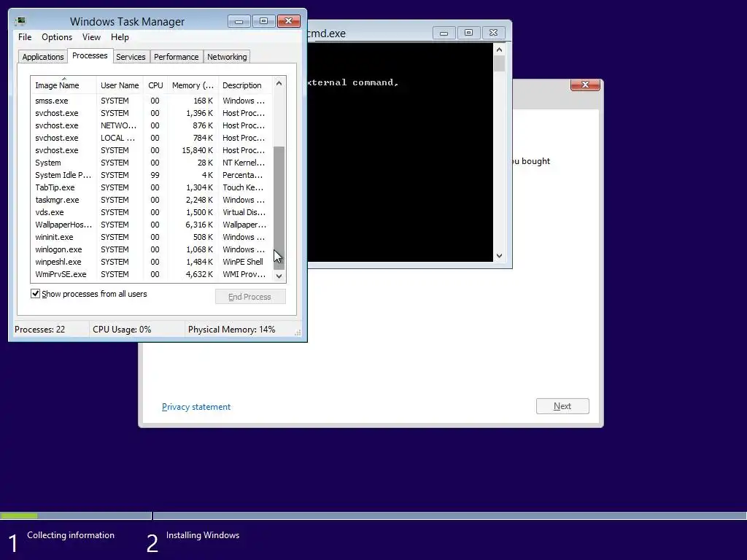Select the winlogon.exe process
The height and width of the screenshot is (560, 747).
tap(152, 249)
